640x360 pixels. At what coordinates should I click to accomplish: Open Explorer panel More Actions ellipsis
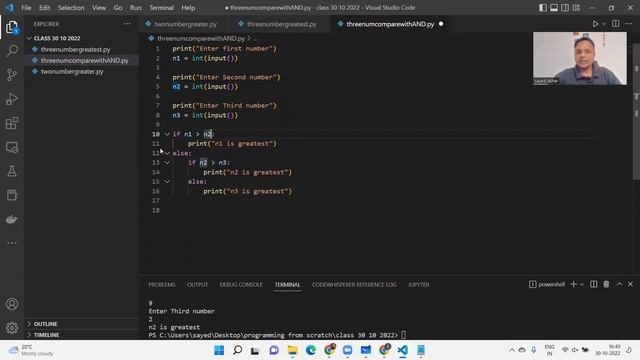pos(127,24)
